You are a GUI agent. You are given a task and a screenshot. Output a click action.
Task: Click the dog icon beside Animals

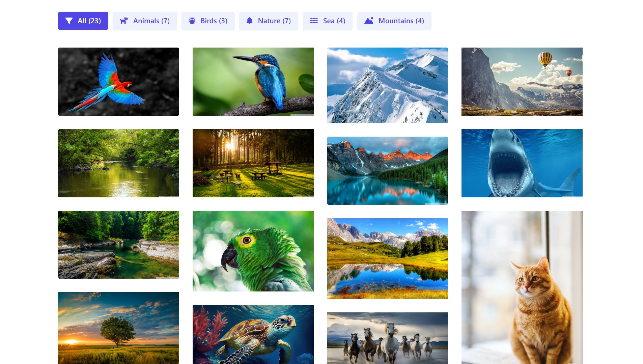tap(124, 21)
